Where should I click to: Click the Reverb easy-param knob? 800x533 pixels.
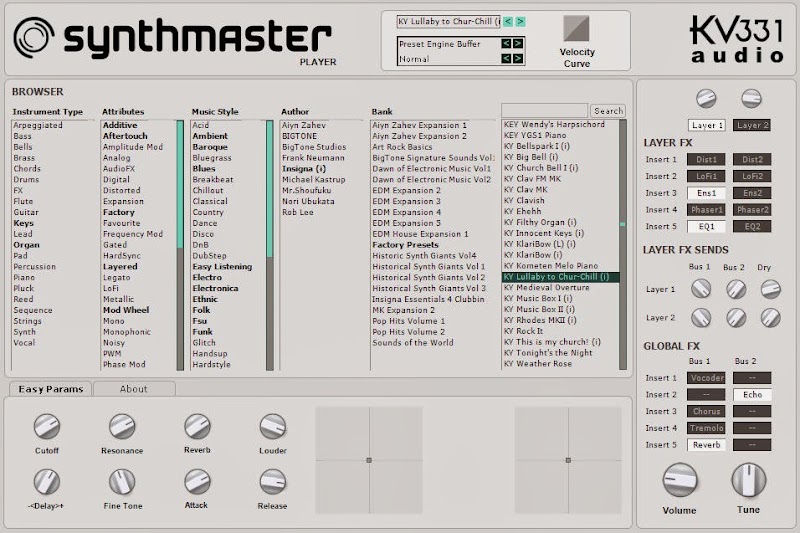pyautogui.click(x=197, y=426)
